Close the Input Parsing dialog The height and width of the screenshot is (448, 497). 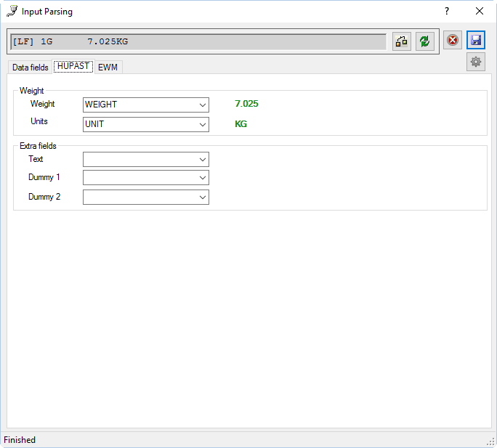[x=480, y=11]
